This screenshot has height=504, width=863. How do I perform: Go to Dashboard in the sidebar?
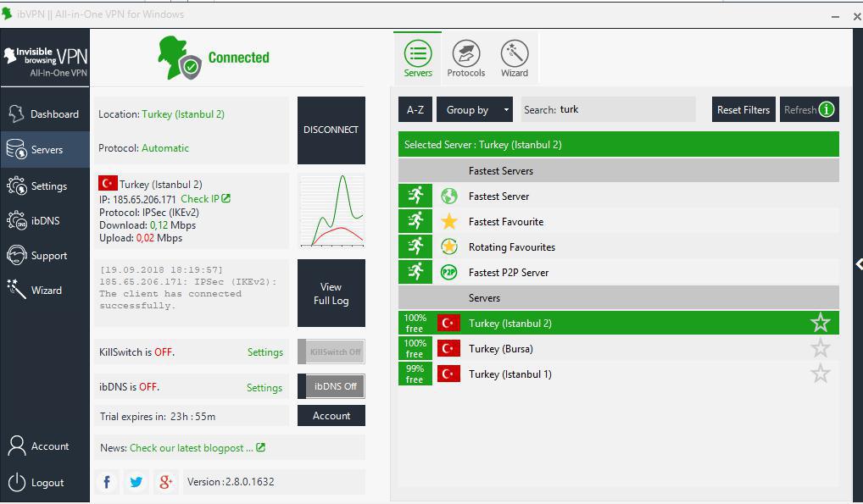coord(45,114)
